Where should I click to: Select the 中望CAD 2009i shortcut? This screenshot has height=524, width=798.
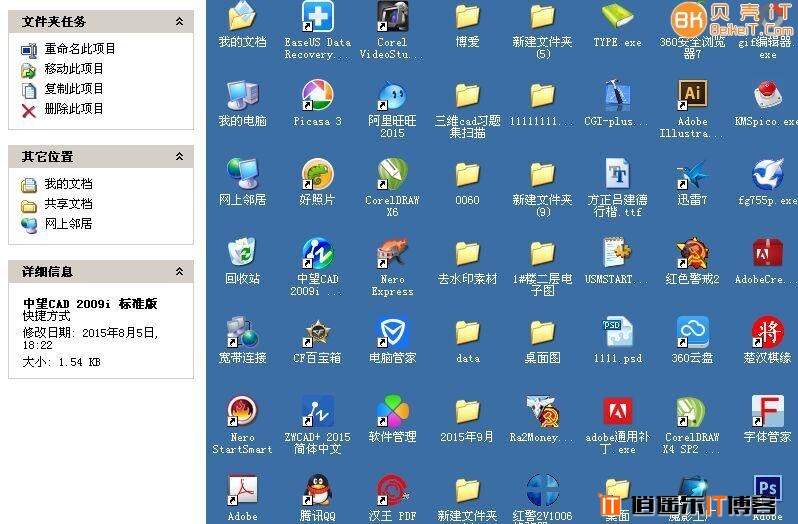click(318, 252)
